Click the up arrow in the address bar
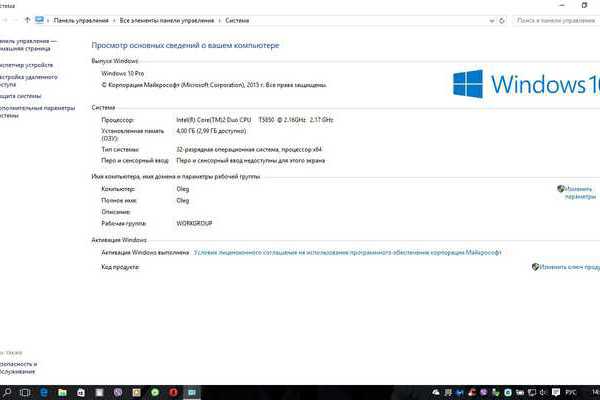Image resolution: width=600 pixels, height=400 pixels. [x=27, y=20]
